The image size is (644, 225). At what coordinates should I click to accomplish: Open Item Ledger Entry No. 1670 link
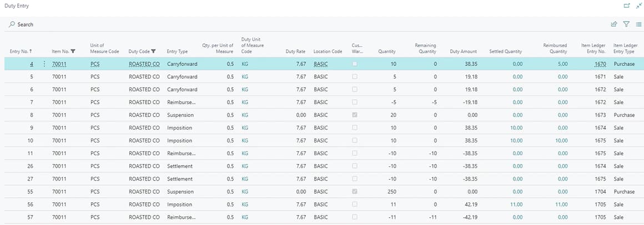point(600,64)
